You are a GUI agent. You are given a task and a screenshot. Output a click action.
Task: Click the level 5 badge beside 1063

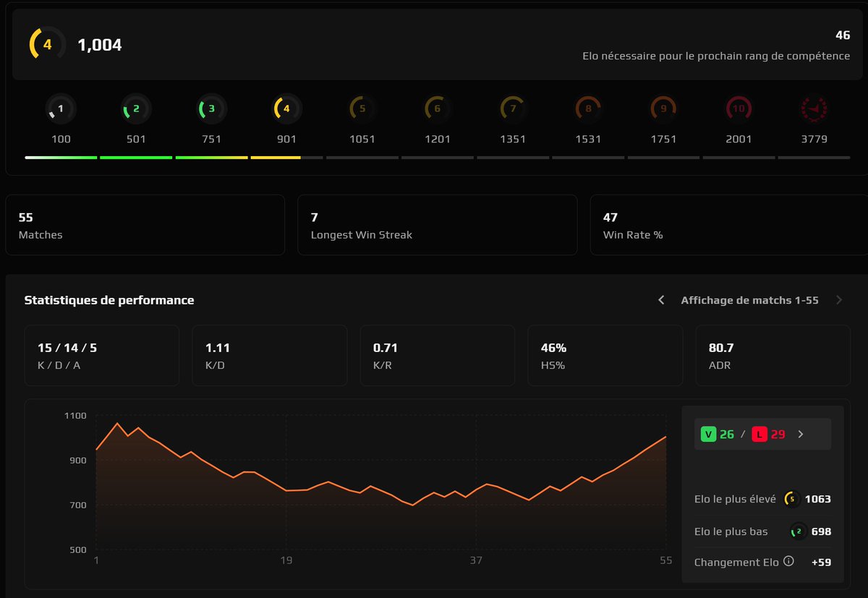click(791, 499)
